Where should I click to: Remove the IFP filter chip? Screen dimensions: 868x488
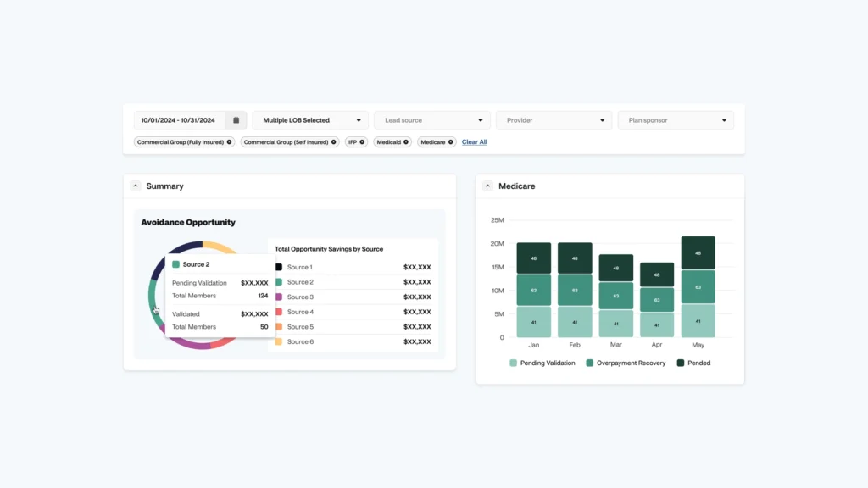[x=362, y=141]
